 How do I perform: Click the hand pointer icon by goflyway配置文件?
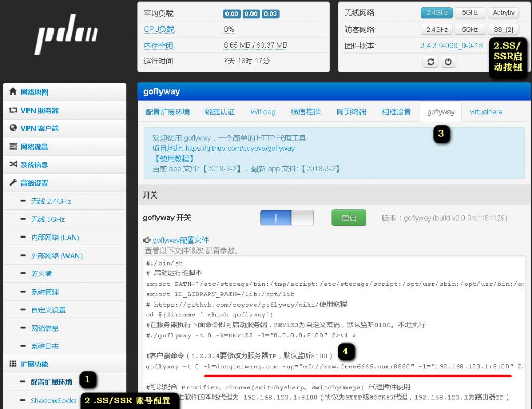click(x=147, y=240)
